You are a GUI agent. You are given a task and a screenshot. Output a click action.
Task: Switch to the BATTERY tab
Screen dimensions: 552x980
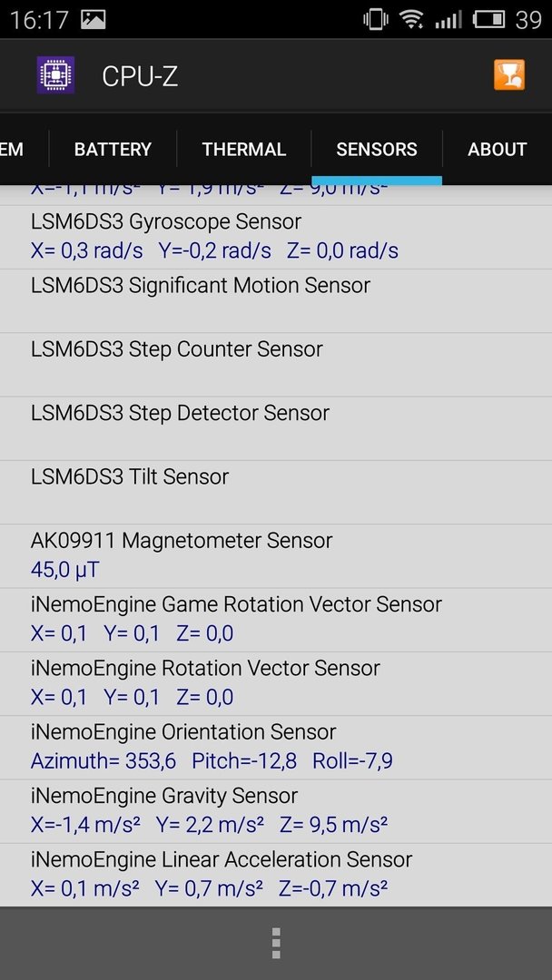tap(113, 150)
